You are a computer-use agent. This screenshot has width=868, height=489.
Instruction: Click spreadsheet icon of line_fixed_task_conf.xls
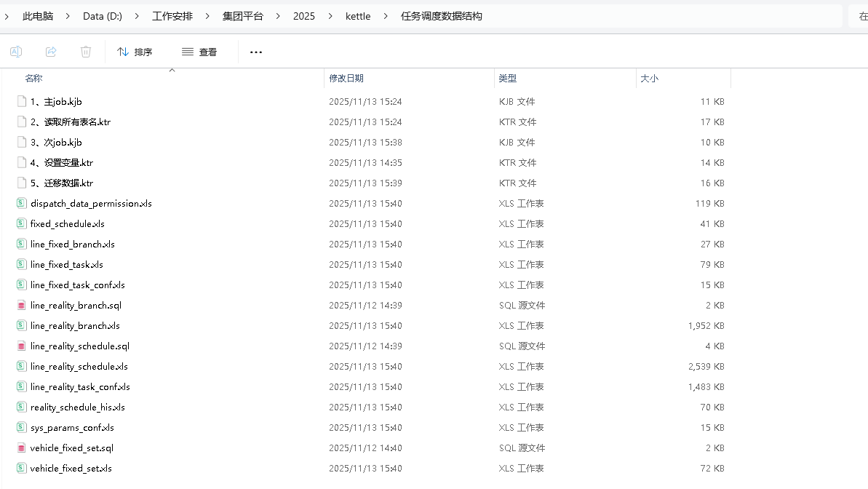[x=21, y=285]
